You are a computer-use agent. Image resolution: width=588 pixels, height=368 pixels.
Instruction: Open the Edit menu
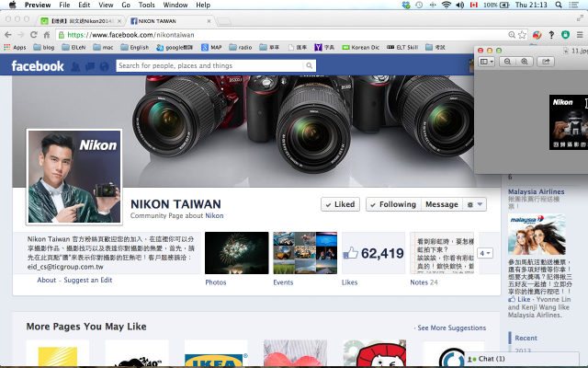[84, 5]
